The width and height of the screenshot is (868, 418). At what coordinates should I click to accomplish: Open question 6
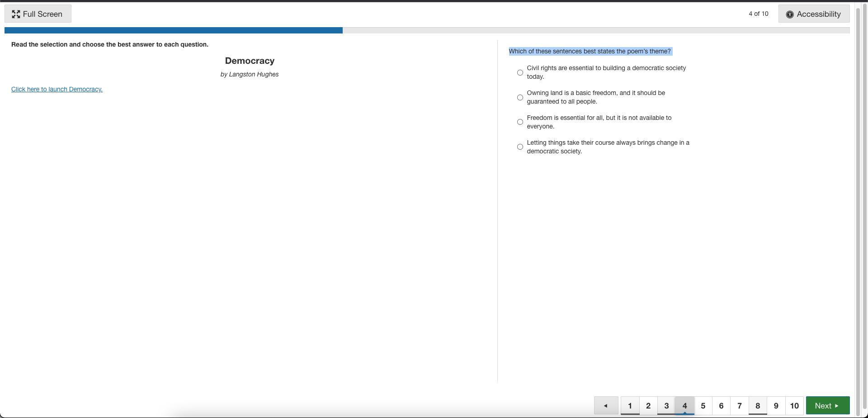(x=721, y=405)
